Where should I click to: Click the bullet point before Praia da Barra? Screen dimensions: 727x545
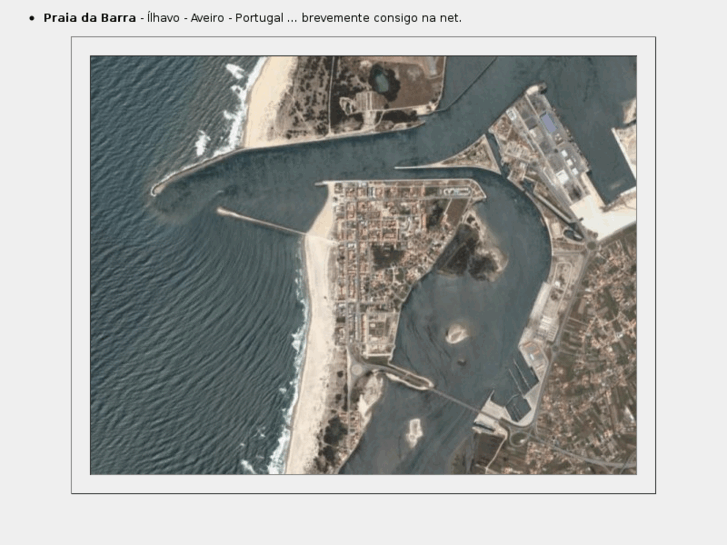32,19
